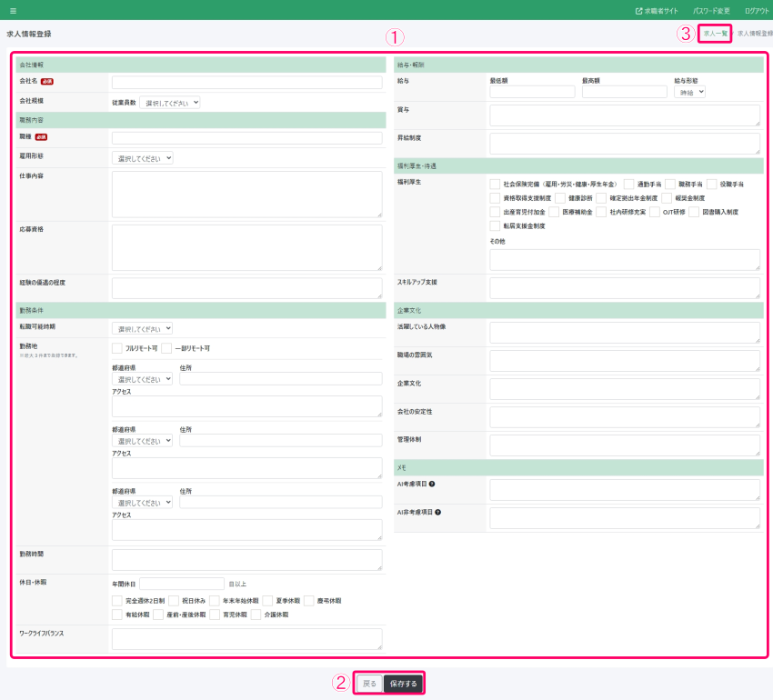Click the 求職者サイト external link icon
Screen dimensions: 773x700
tap(639, 11)
